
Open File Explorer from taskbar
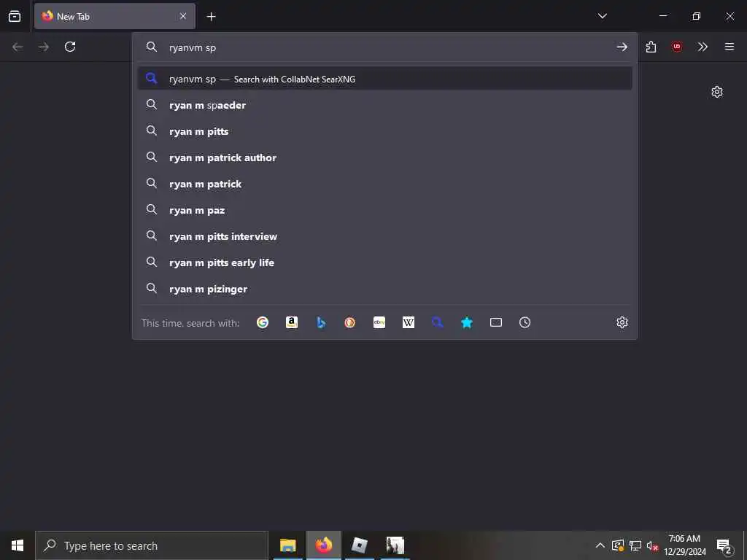287,545
